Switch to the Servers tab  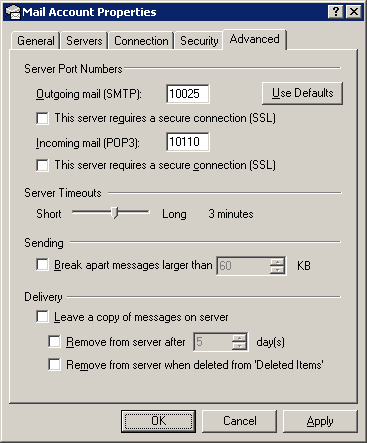pyautogui.click(x=84, y=41)
